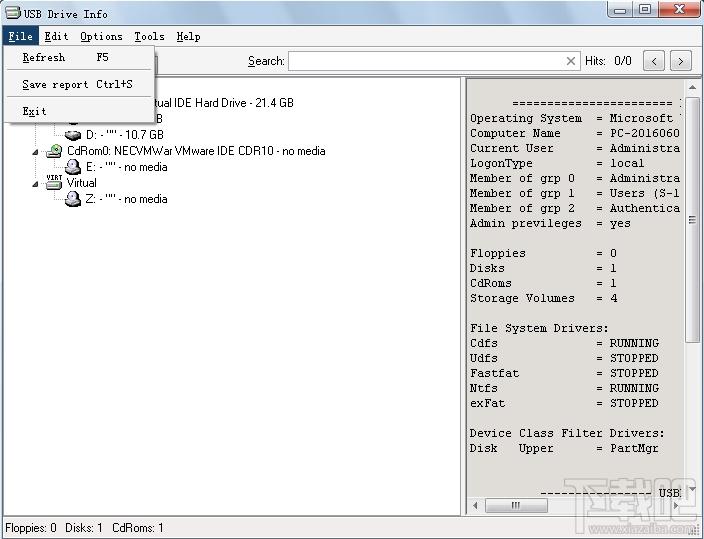Click CdRoms: 1 in status bar
This screenshot has height=539, width=704.
[138, 528]
